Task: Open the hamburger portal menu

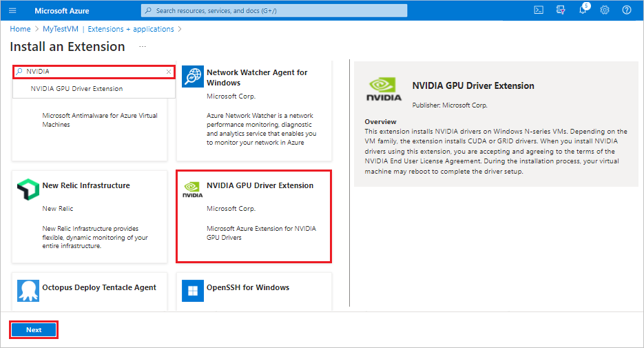Action: coord(12,10)
